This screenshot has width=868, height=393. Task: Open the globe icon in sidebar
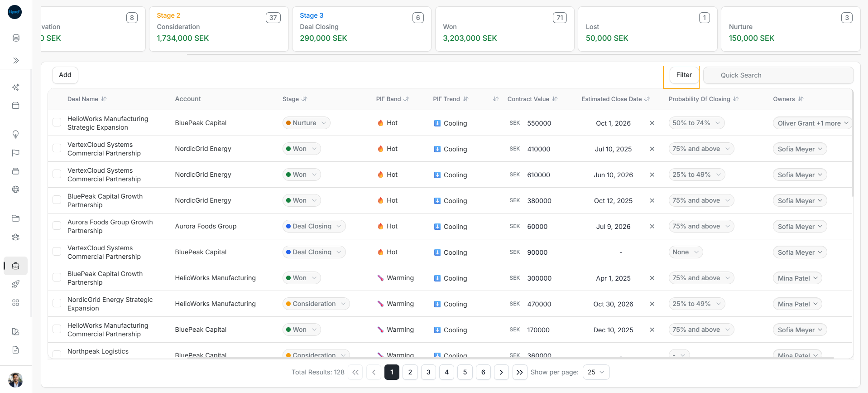coord(16,189)
